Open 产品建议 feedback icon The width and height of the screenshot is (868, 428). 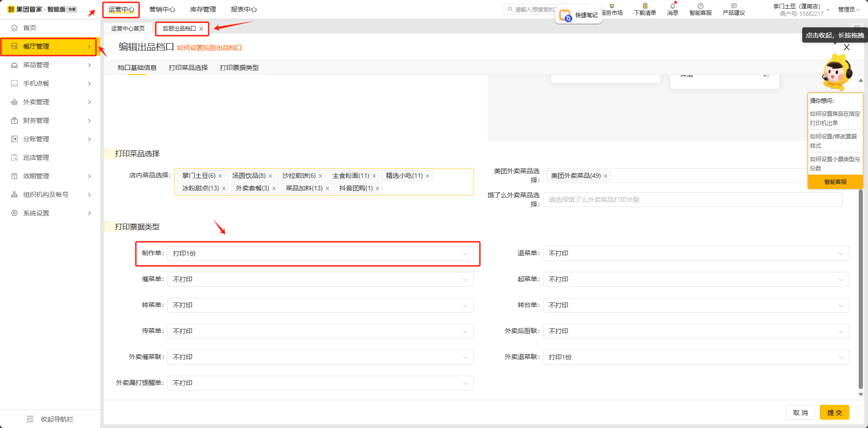[x=734, y=6]
